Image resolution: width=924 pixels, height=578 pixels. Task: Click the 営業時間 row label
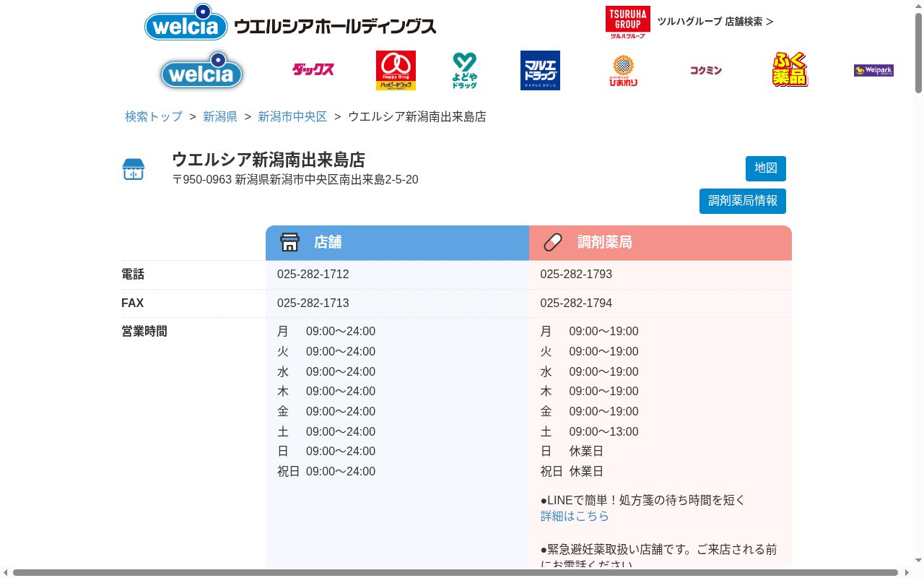pyautogui.click(x=144, y=332)
